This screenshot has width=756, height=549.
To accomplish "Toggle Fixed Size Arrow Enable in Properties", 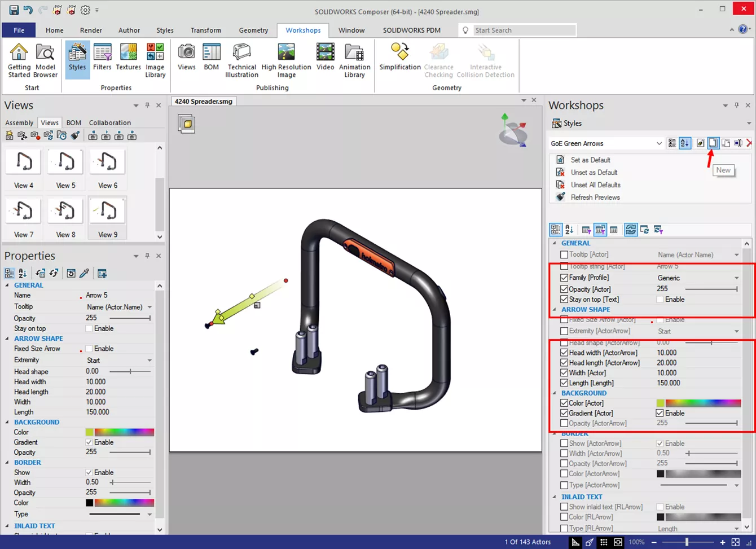I will tap(89, 349).
